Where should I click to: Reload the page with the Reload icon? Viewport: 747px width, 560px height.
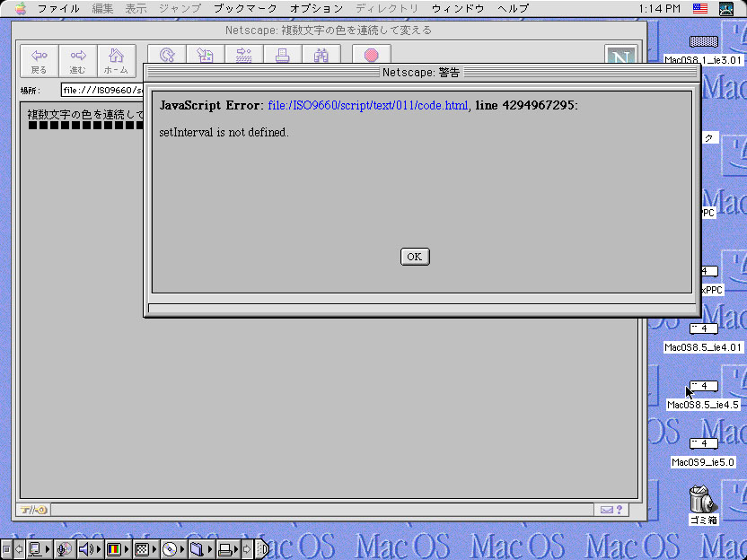pyautogui.click(x=167, y=54)
